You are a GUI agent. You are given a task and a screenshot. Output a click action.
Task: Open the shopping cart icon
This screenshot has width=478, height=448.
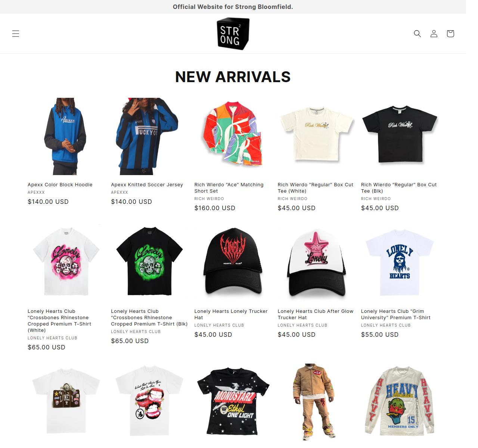450,34
